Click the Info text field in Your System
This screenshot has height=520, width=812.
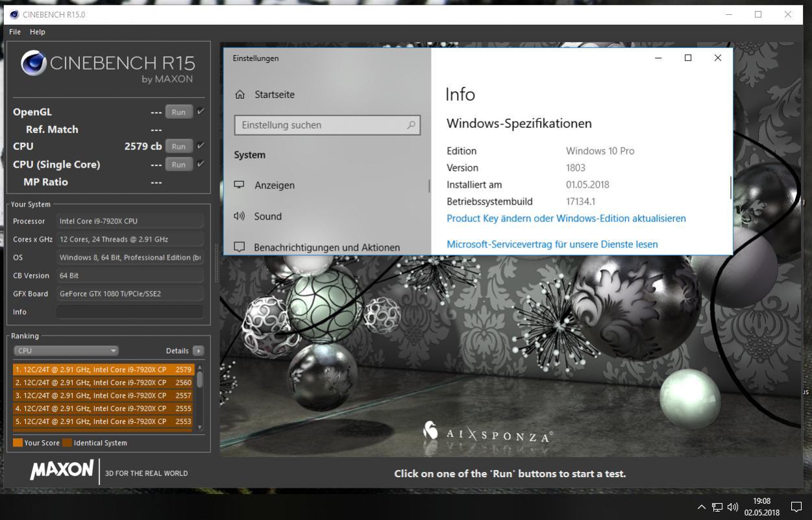coord(130,312)
